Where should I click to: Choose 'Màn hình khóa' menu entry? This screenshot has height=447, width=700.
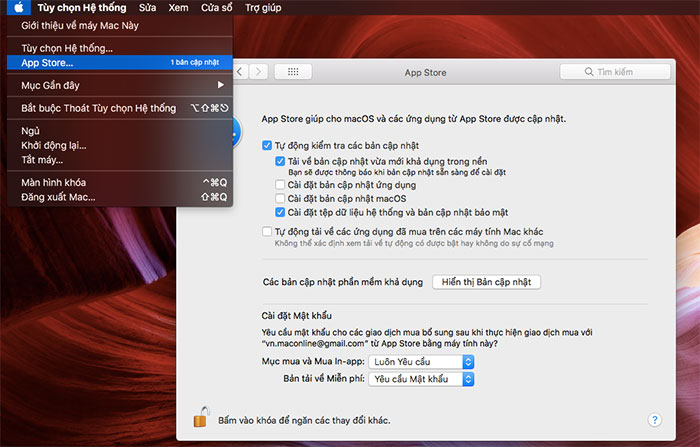pyautogui.click(x=120, y=182)
